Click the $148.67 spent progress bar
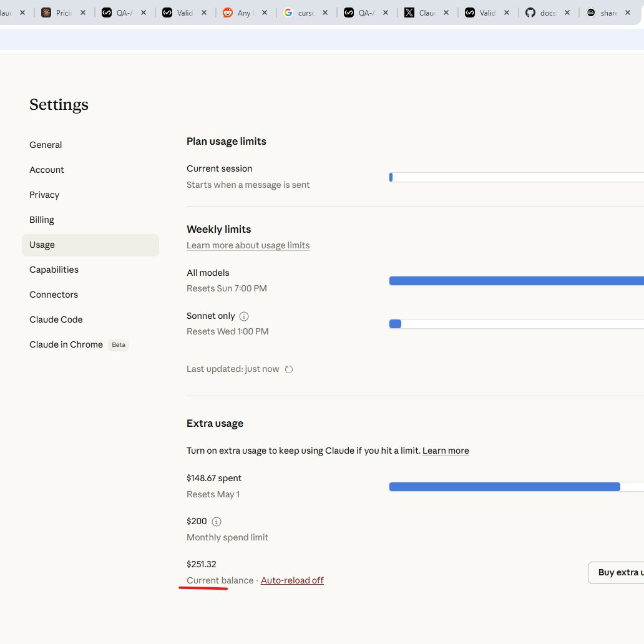644x644 pixels. tap(516, 487)
